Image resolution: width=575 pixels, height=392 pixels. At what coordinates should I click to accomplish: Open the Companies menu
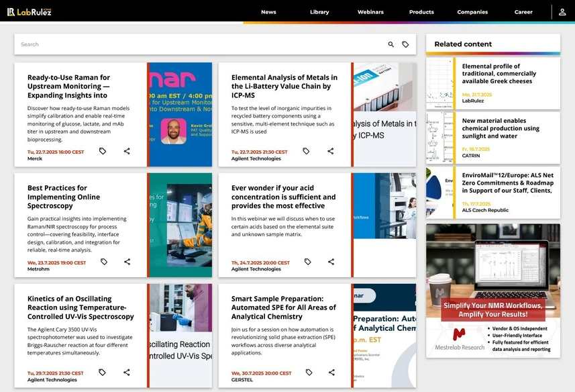[x=472, y=12]
